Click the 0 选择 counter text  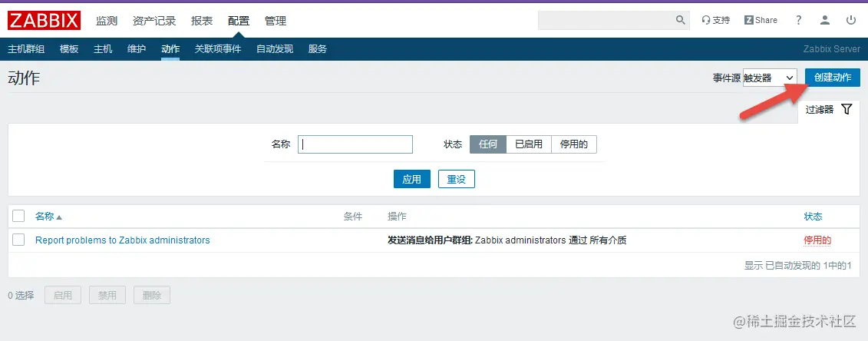(x=21, y=295)
